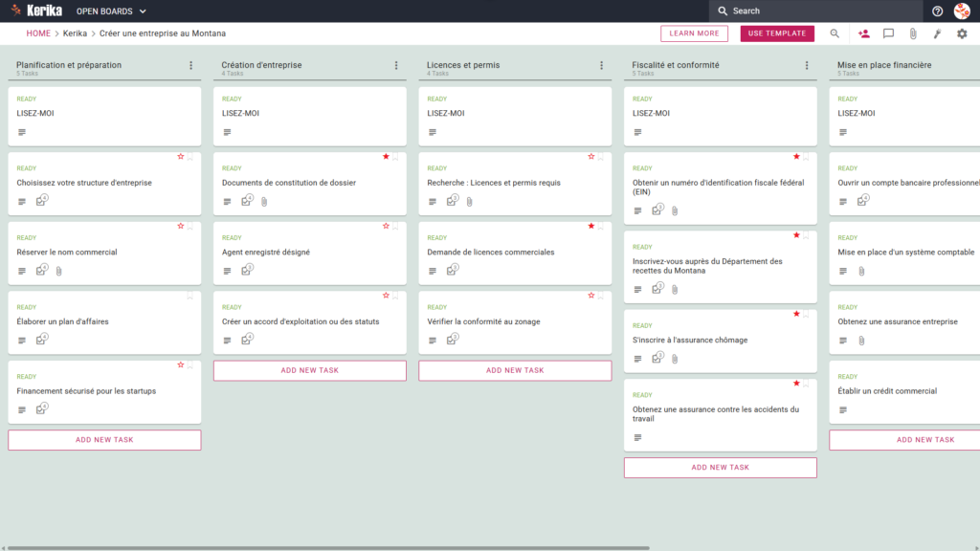Open checklist icon on Choisissez votre structure d'entreprise
This screenshot has height=551, width=980.
click(x=41, y=201)
